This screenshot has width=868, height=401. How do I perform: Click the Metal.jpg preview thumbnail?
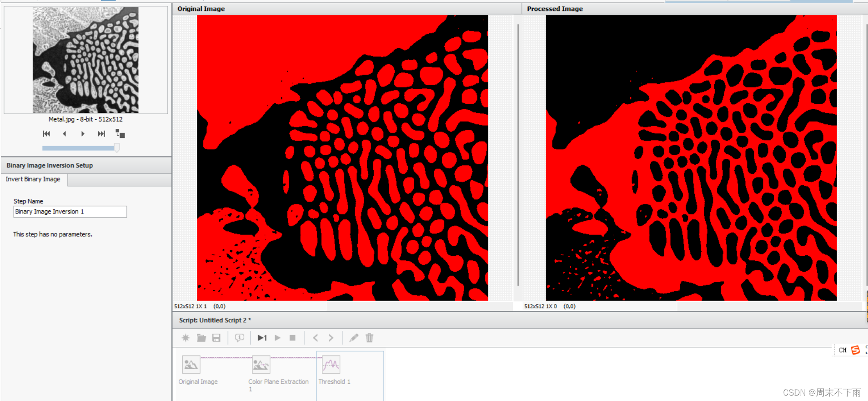pyautogui.click(x=85, y=60)
